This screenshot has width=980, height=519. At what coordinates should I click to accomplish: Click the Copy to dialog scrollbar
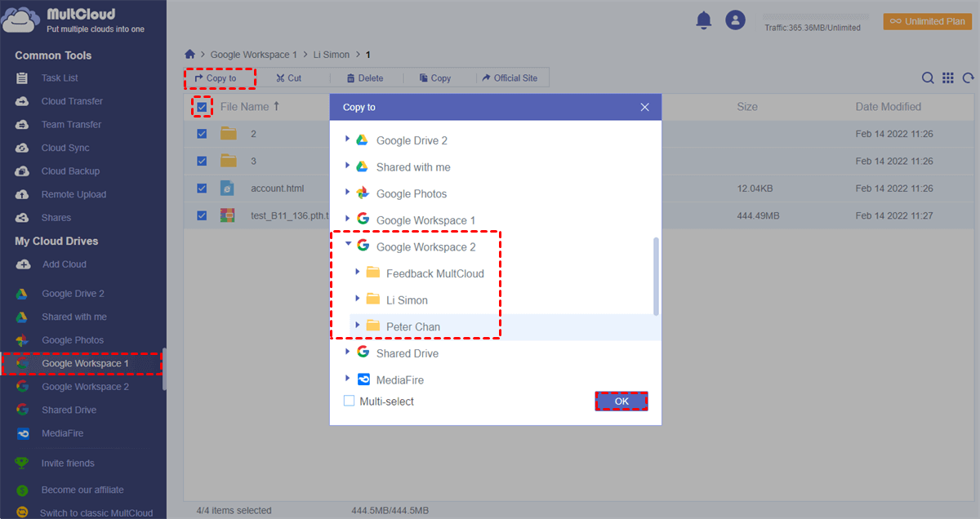656,276
